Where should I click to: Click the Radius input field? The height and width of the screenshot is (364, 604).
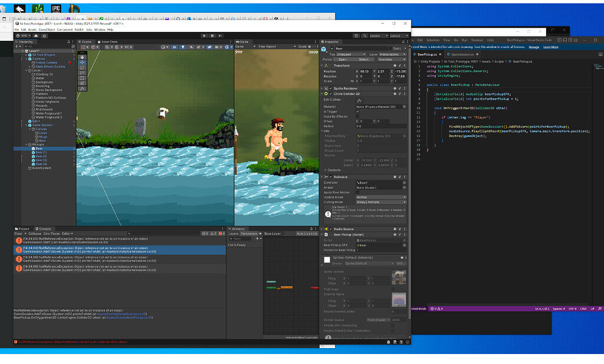pos(380,126)
